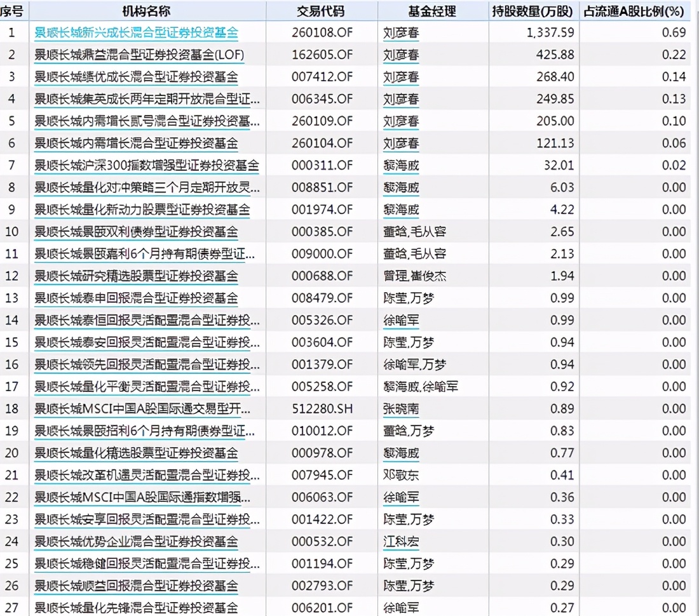This screenshot has width=699, height=616.
Task: Click the 序号 column header
Action: pos(11,11)
